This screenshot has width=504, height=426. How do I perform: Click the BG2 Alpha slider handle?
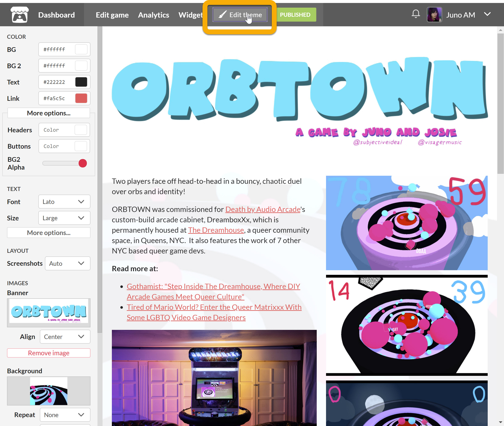[x=83, y=163]
